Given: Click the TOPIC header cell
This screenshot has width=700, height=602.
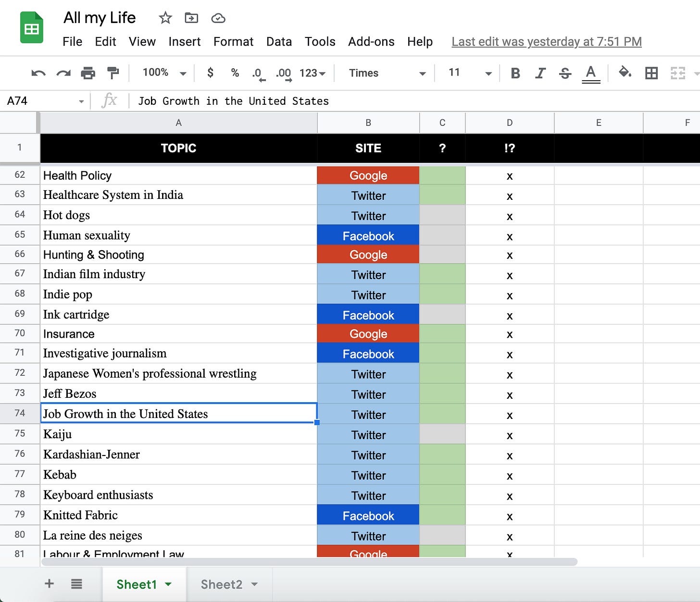Looking at the screenshot, I should pyautogui.click(x=178, y=148).
